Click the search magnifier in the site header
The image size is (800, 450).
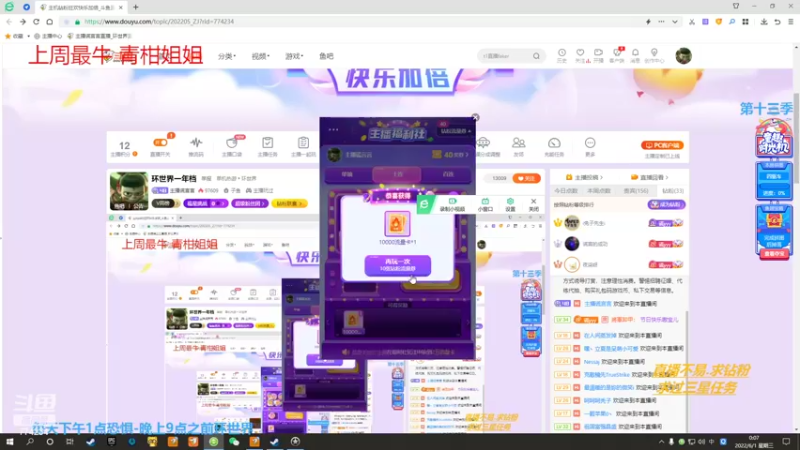[536, 56]
